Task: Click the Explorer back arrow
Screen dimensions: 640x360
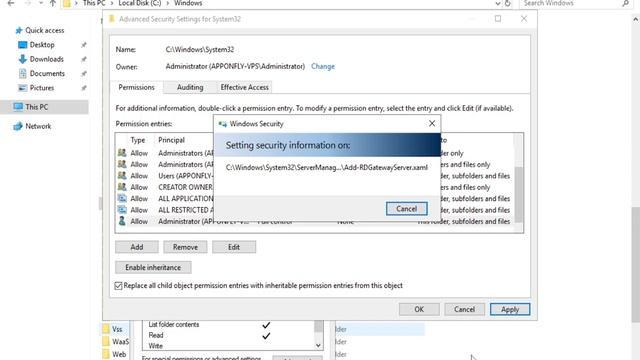Action: pyautogui.click(x=11, y=3)
